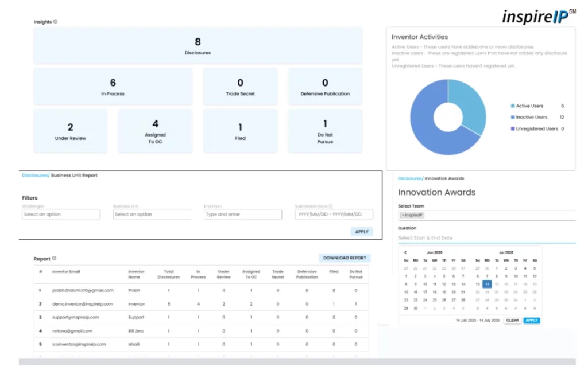Click Disclosures breadcrumb above Innovation Awards
The width and height of the screenshot is (588, 382).
tap(411, 178)
